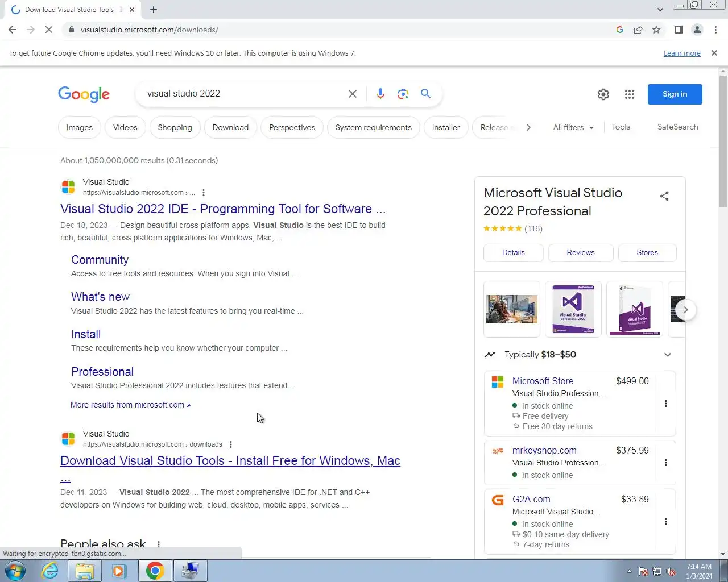Select the Download filter chip
This screenshot has width=728, height=582.
pos(230,127)
